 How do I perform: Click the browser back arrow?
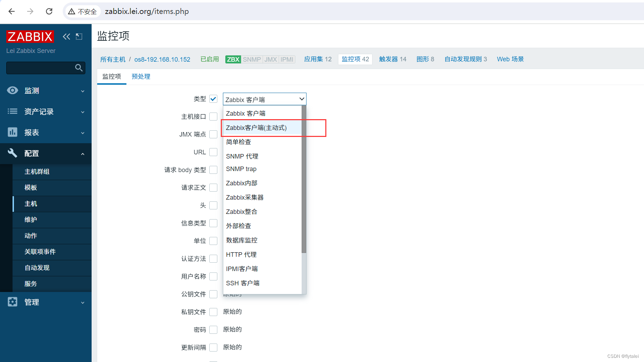(11, 11)
